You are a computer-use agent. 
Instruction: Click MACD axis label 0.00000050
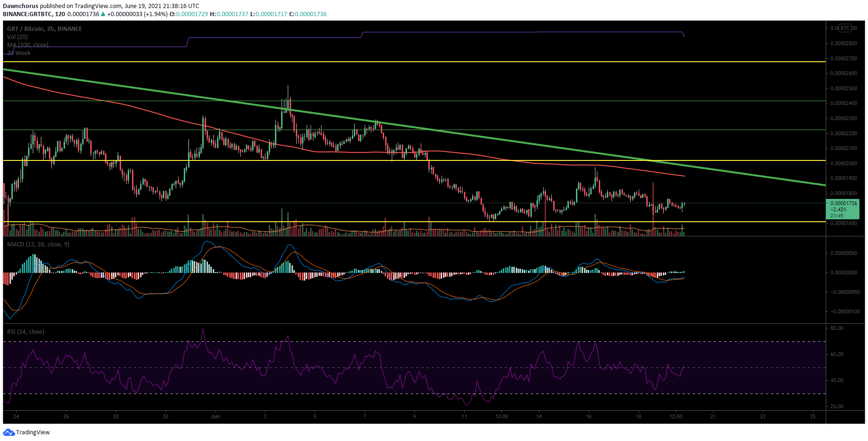pos(844,253)
